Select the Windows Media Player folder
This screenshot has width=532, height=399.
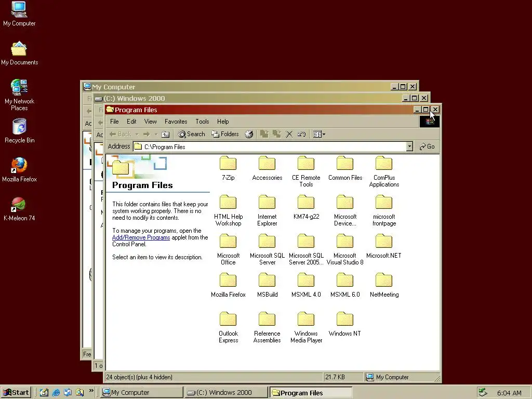pos(306,327)
